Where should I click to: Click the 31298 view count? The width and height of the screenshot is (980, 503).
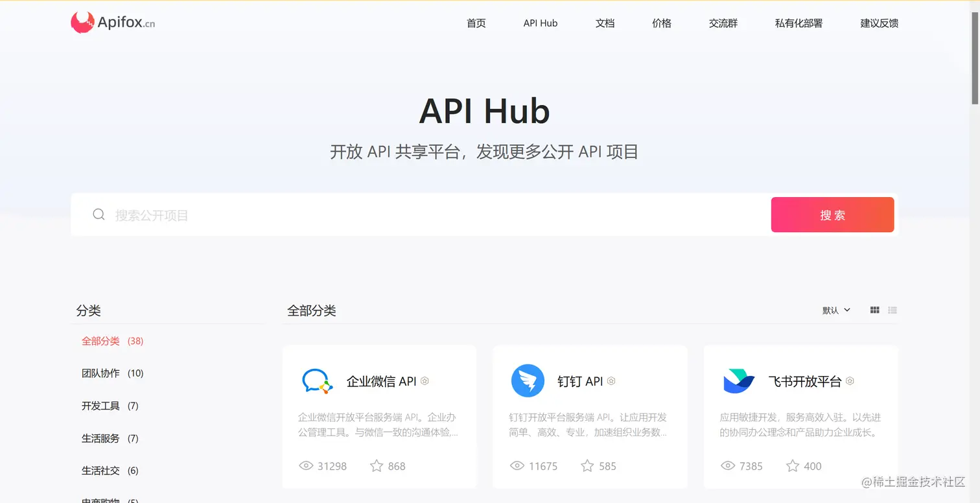point(332,466)
